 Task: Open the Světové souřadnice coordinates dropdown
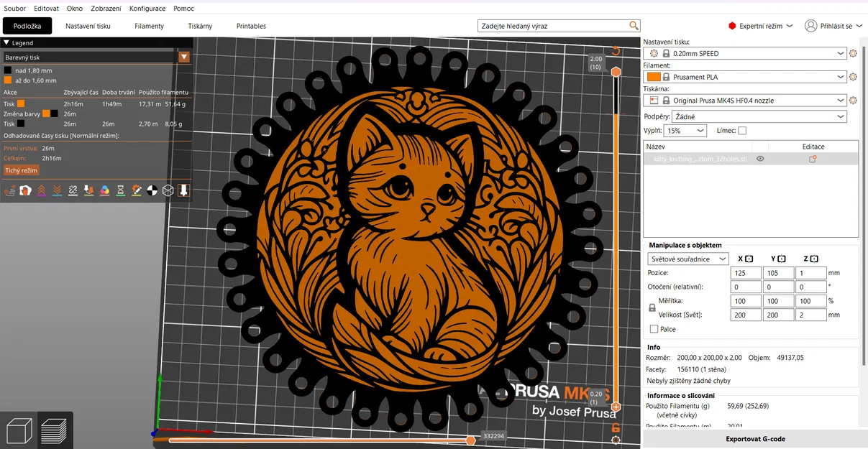point(688,259)
